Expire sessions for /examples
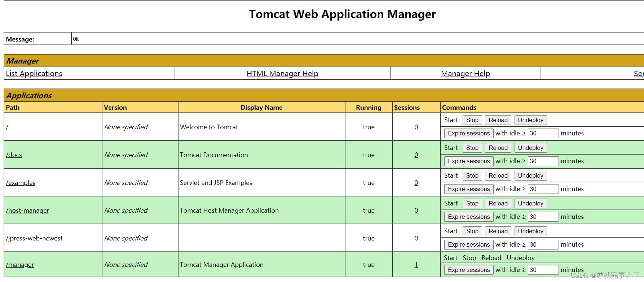Screen dimensions: 644x282 pyautogui.click(x=469, y=189)
